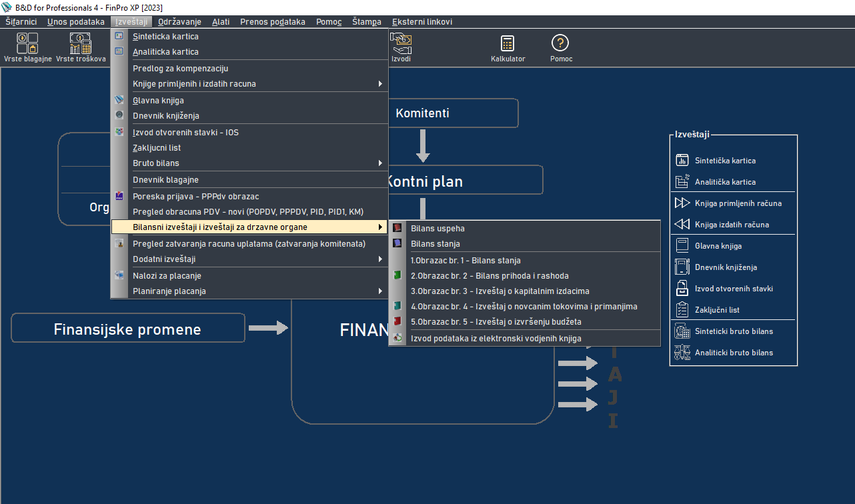This screenshot has height=504, width=855.
Task: Click icon beside Obrazac br. 4 entry
Action: (397, 306)
